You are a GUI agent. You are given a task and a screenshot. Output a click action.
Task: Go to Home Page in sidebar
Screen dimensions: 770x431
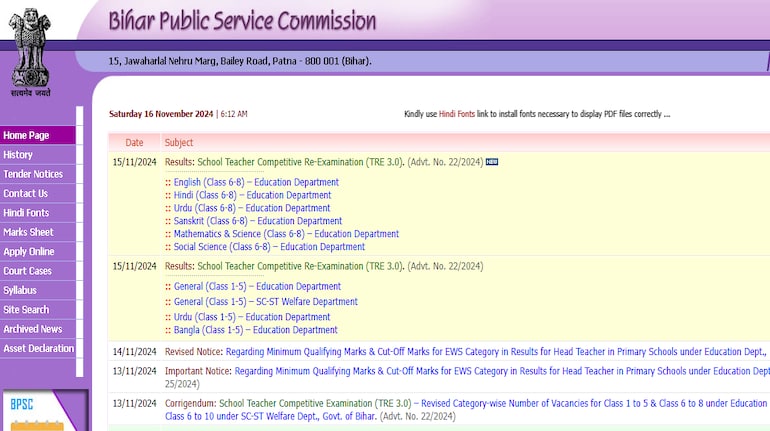click(x=38, y=135)
